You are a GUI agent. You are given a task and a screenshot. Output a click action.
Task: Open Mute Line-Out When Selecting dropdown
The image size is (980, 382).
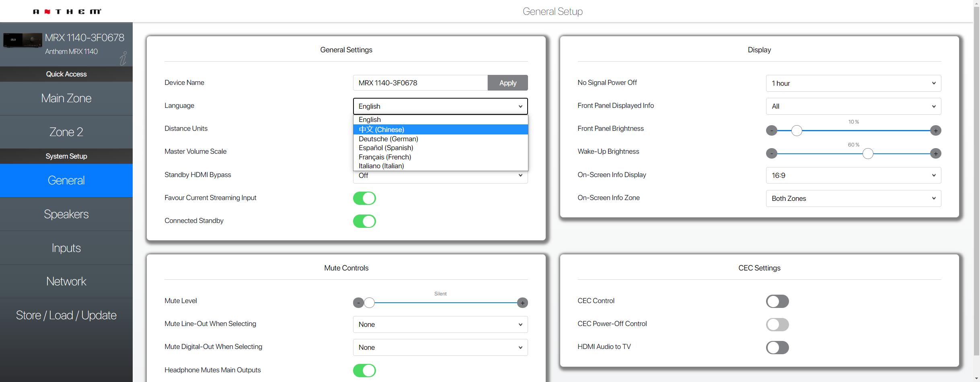tap(440, 324)
